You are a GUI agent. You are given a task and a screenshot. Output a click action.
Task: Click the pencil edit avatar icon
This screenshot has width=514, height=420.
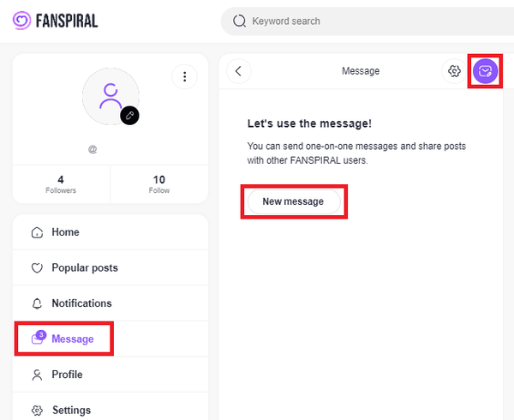(130, 114)
